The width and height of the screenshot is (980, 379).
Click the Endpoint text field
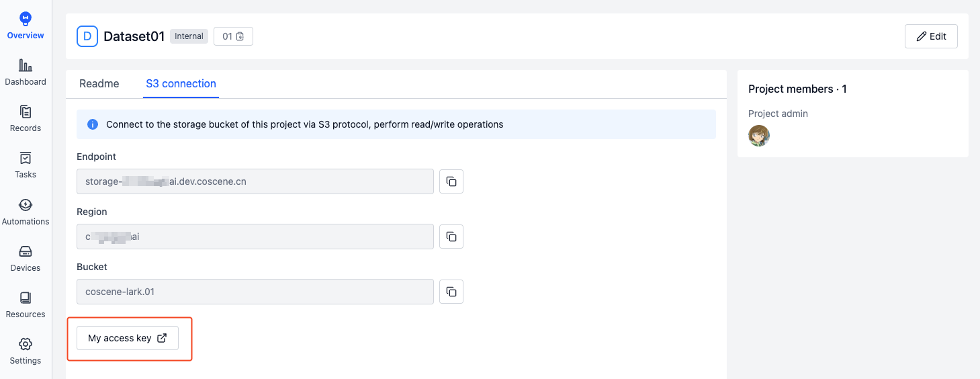[x=255, y=181]
